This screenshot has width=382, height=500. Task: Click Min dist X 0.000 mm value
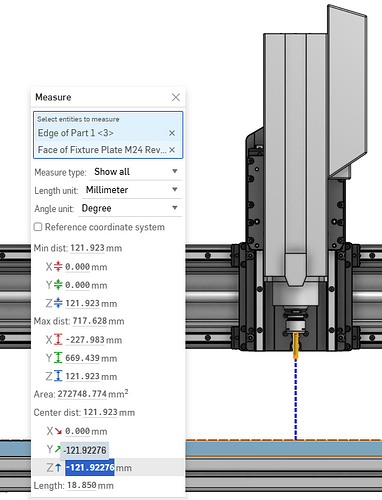tap(78, 267)
